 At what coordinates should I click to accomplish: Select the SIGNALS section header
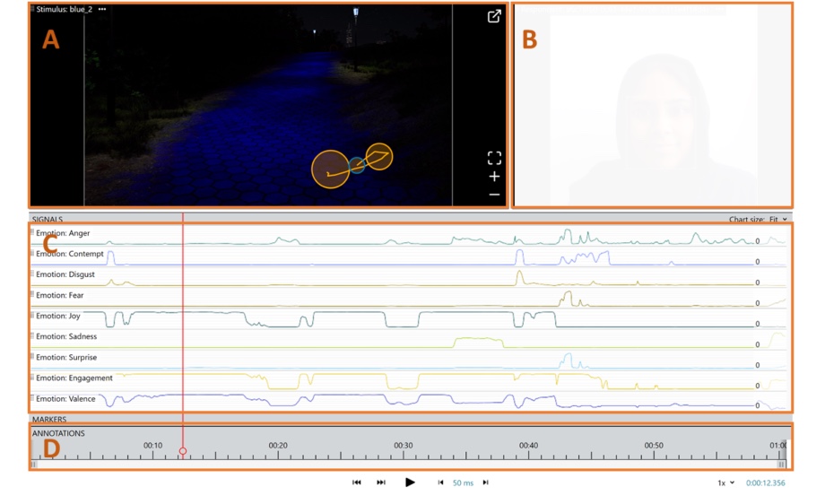click(48, 219)
